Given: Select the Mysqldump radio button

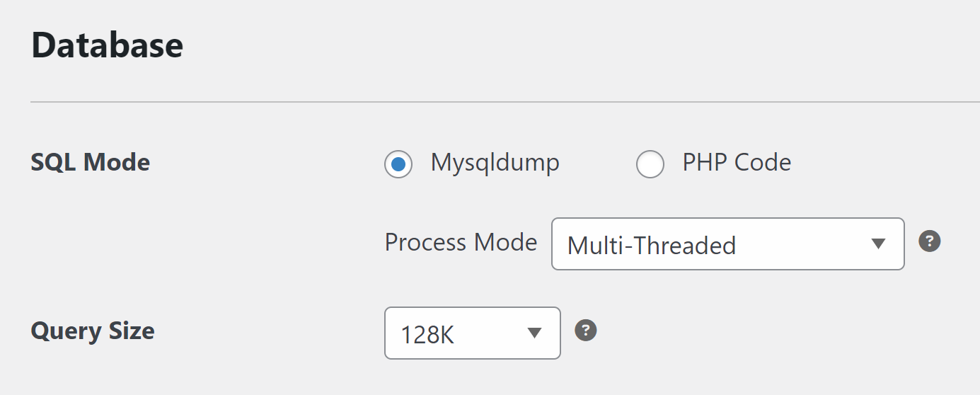Looking at the screenshot, I should (x=398, y=164).
